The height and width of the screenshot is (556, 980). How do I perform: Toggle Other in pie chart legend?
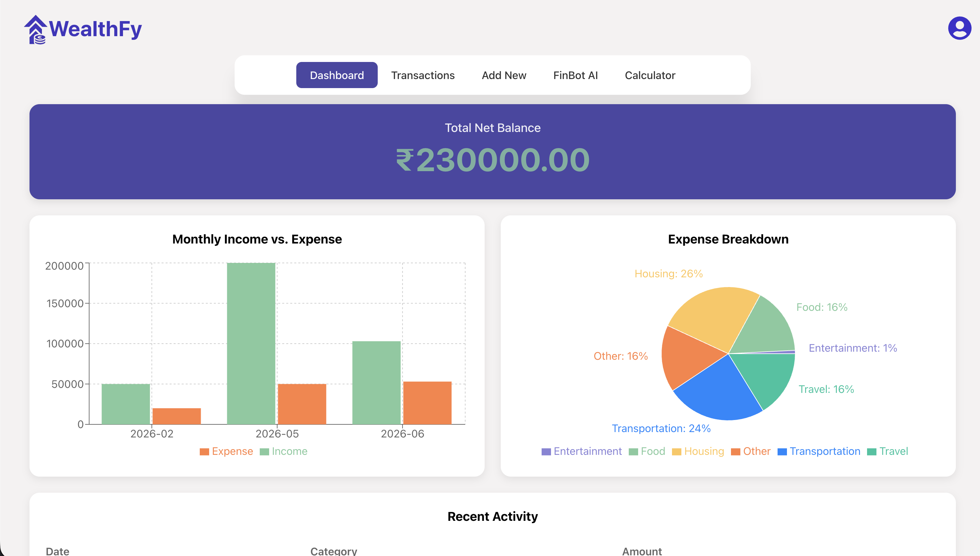coord(751,451)
